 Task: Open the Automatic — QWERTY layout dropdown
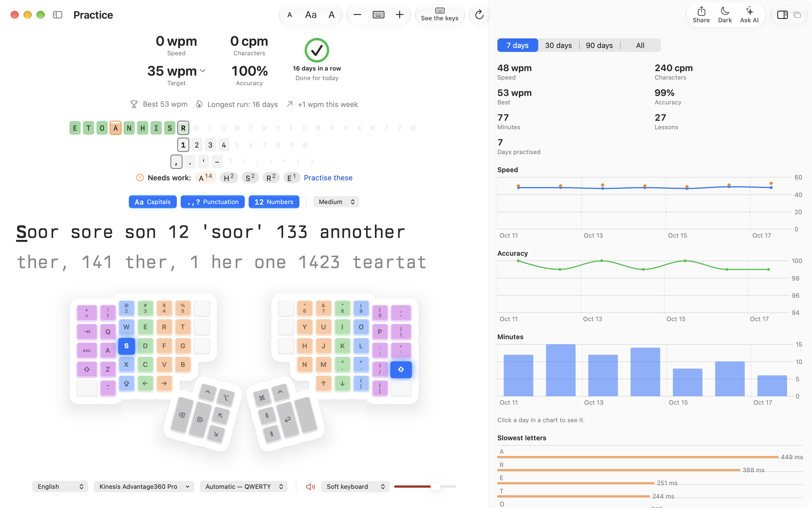pyautogui.click(x=244, y=487)
